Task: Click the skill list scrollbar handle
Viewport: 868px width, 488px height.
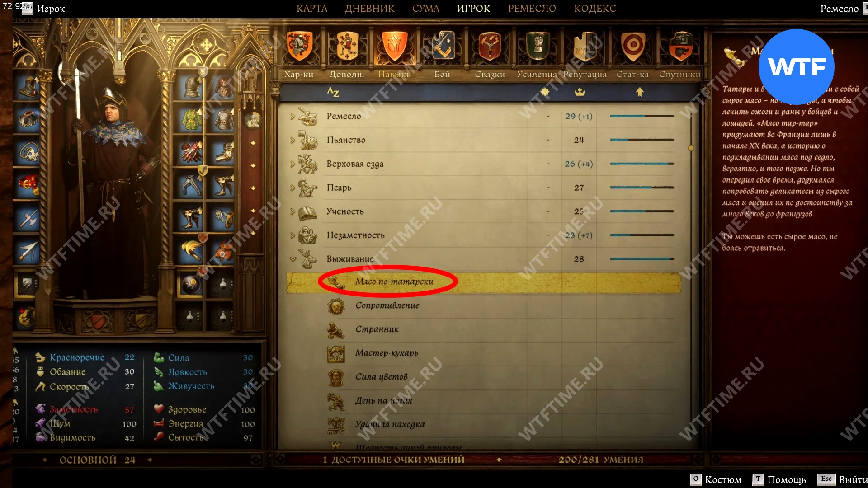Action: point(691,148)
